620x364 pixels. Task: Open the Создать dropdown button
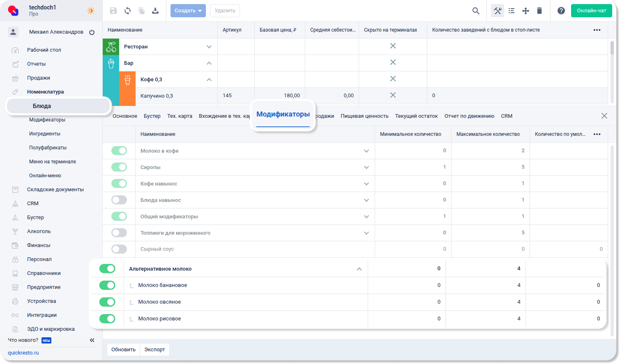(188, 11)
